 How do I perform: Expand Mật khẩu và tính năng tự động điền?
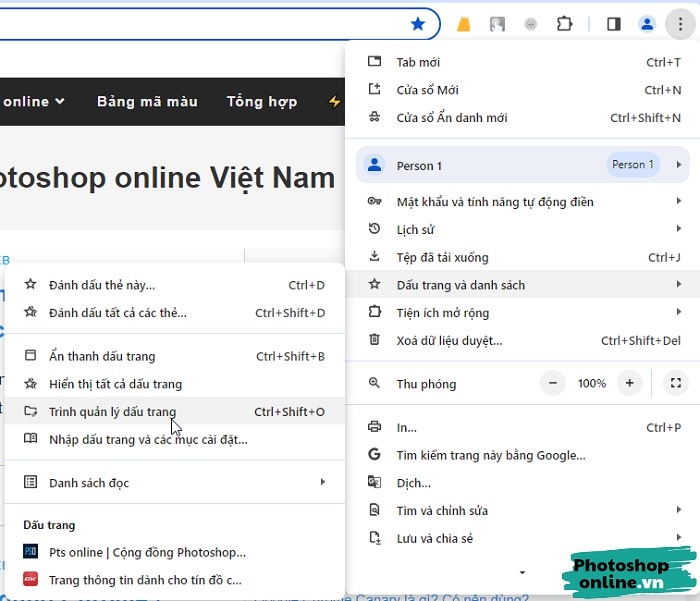[522, 202]
